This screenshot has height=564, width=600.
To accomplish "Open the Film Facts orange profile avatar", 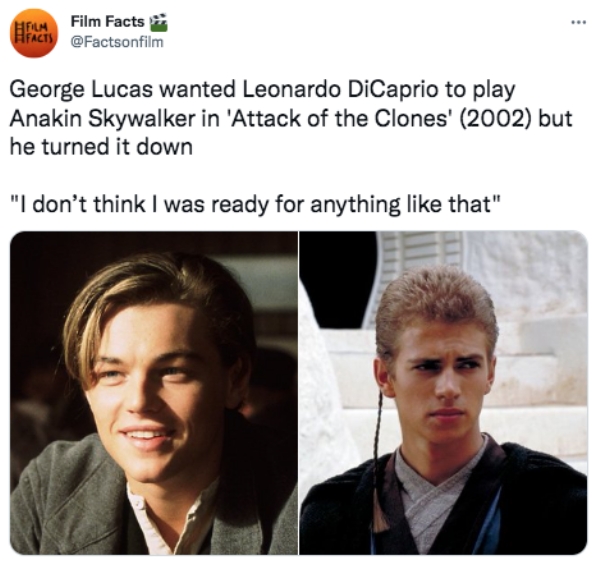I will pos(34,33).
